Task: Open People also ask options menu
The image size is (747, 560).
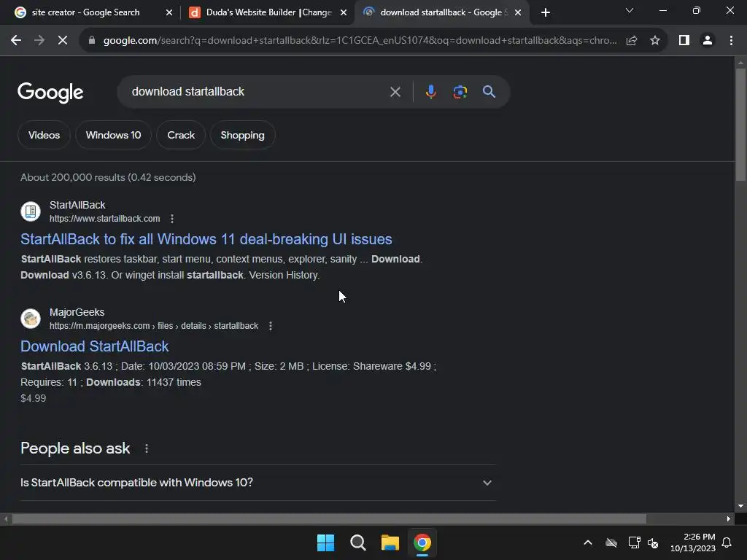Action: [147, 448]
